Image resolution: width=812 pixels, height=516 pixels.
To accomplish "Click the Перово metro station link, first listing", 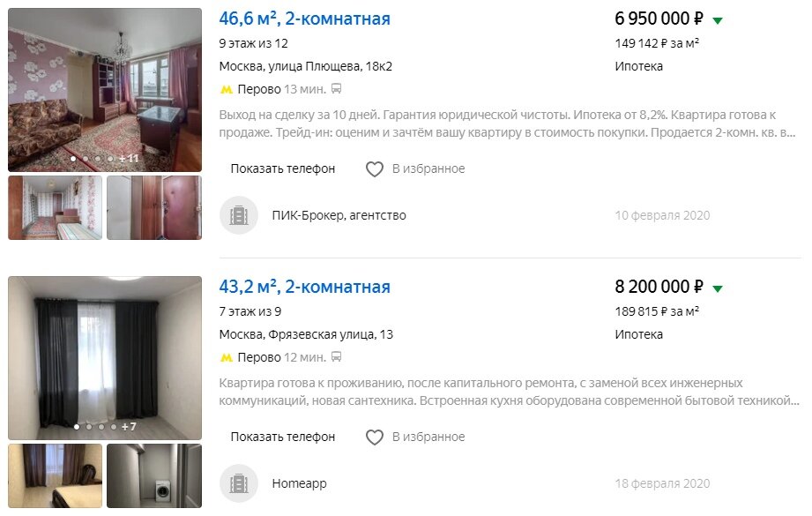I will coord(259,89).
